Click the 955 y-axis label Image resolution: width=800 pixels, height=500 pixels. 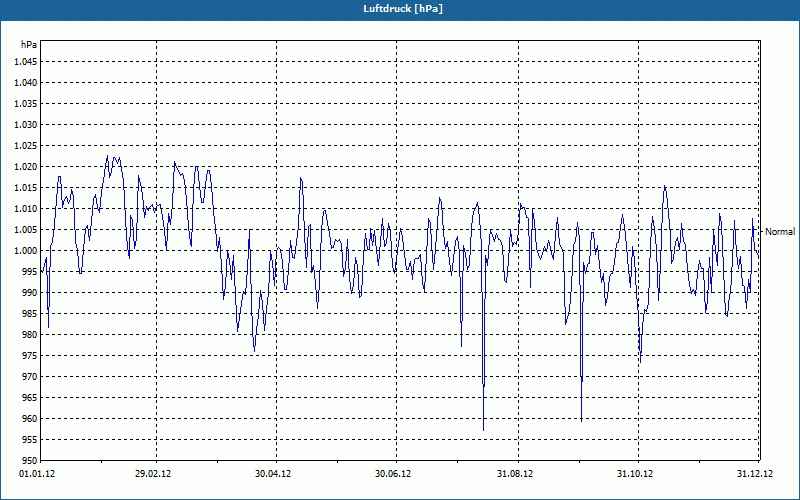pyautogui.click(x=30, y=440)
